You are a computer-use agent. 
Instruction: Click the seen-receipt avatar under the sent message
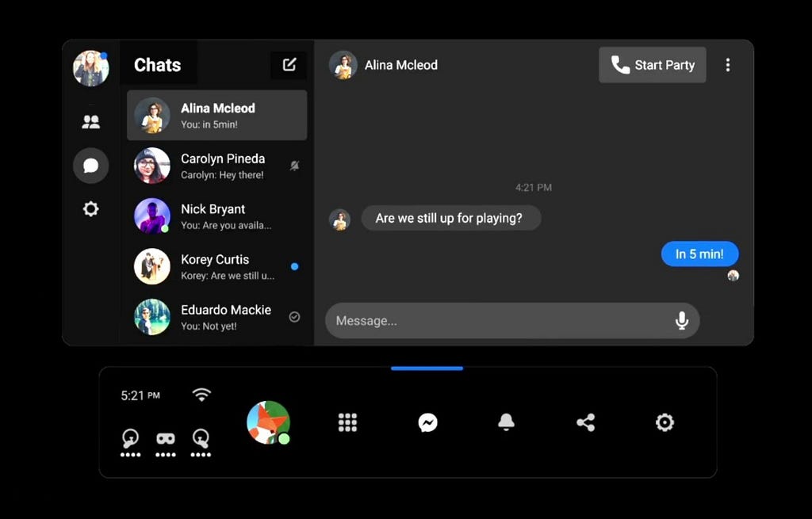733,275
